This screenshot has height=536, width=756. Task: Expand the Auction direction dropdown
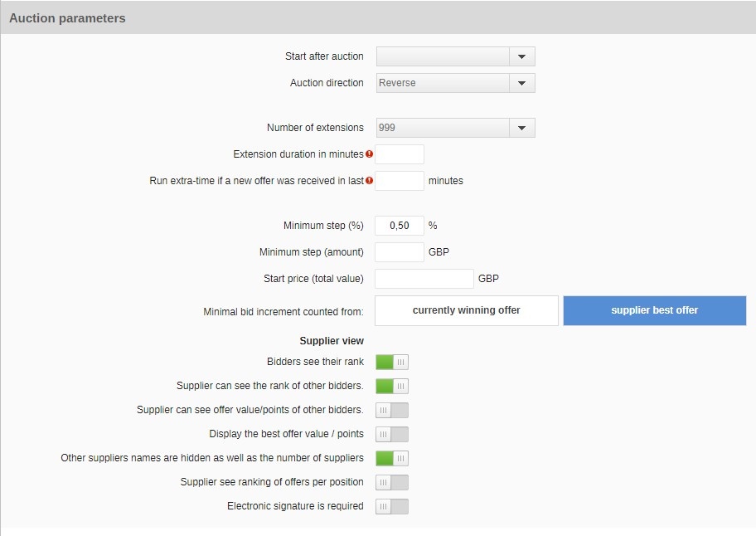(x=521, y=83)
